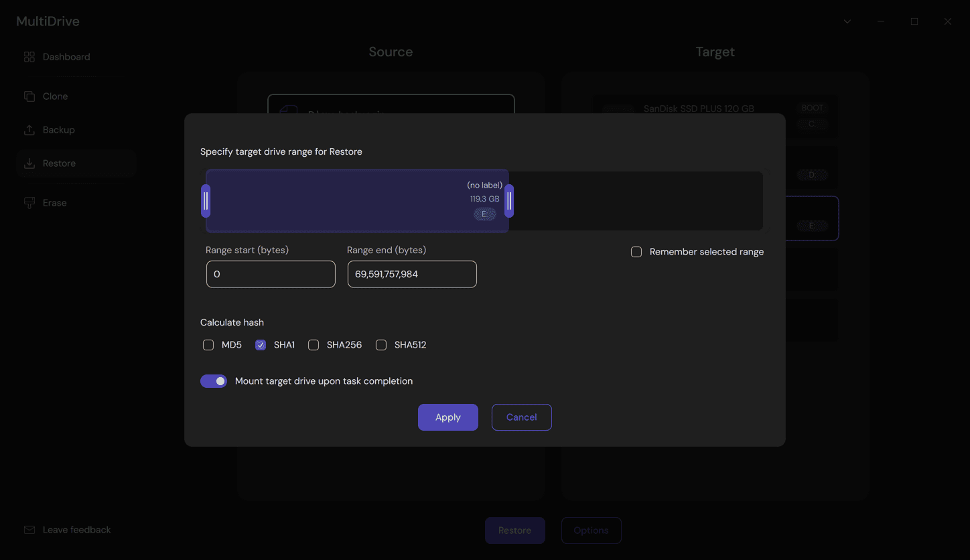The image size is (970, 560).
Task: Click the right handle of the range slider
Action: click(x=509, y=200)
